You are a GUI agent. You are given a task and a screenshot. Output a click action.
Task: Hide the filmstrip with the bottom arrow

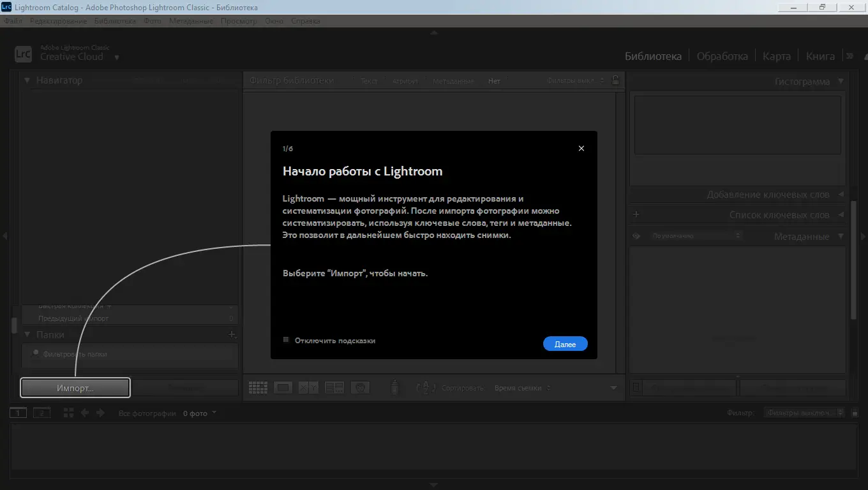pyautogui.click(x=434, y=486)
